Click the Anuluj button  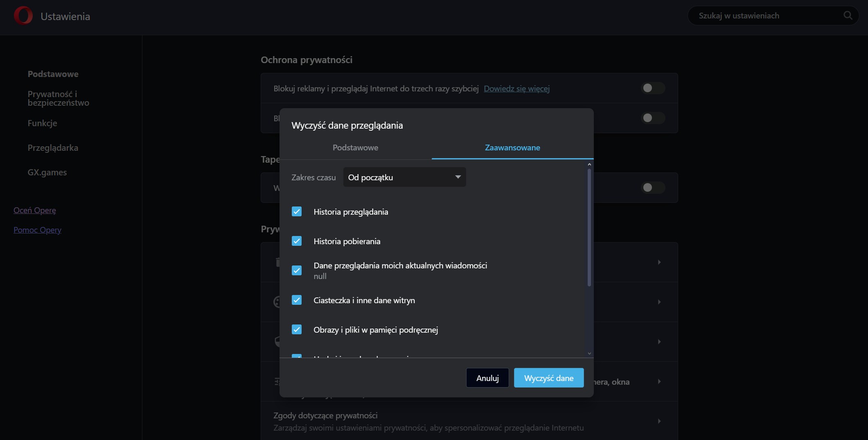point(487,378)
